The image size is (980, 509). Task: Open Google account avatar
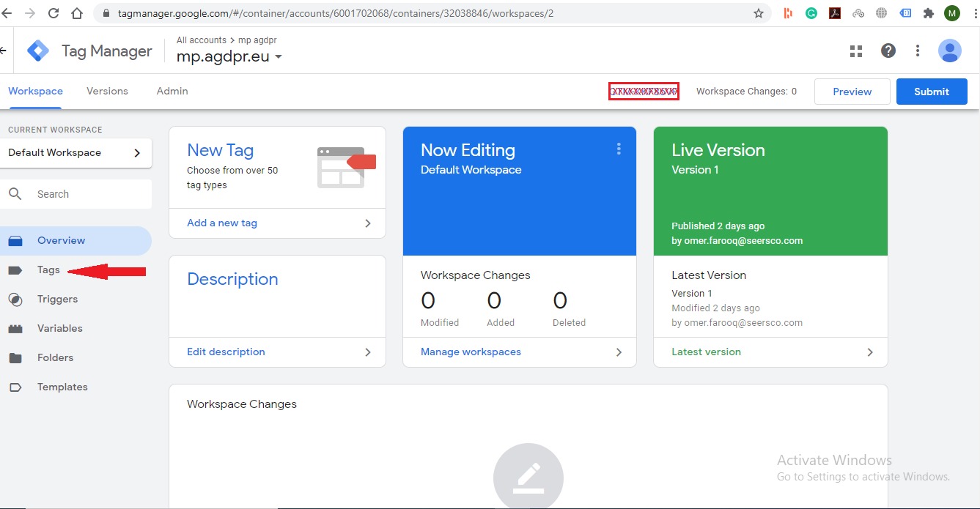point(950,51)
